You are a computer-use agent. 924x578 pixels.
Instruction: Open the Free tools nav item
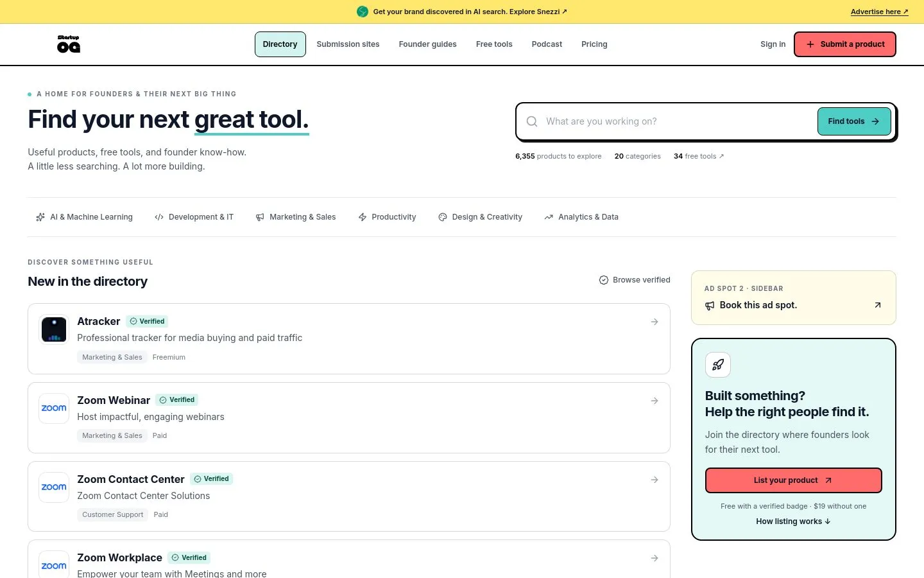coord(494,44)
